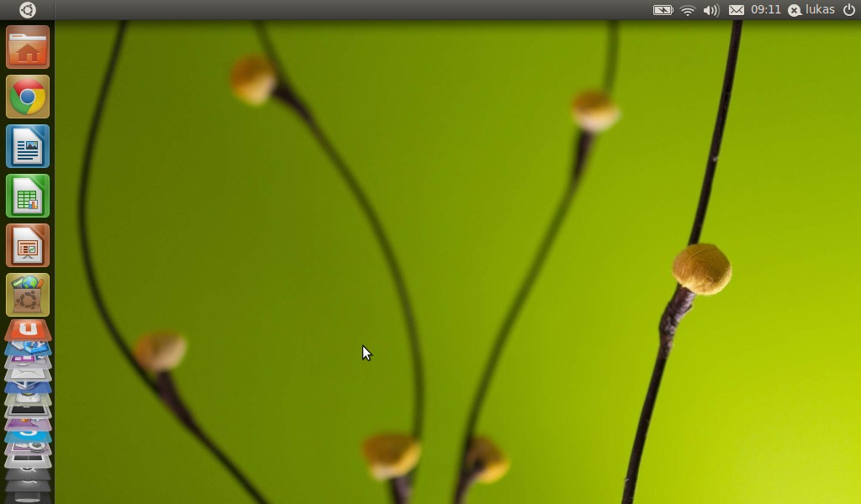Launch Google Chrome from the launcher
861x504 pixels.
[28, 97]
